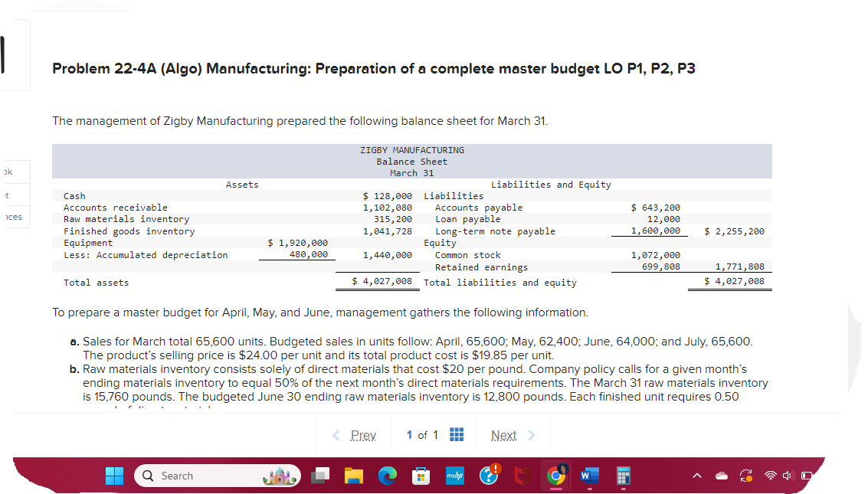Viewport: 868px width, 494px height.
Task: Click the right chevron beside Next
Action: [x=532, y=435]
